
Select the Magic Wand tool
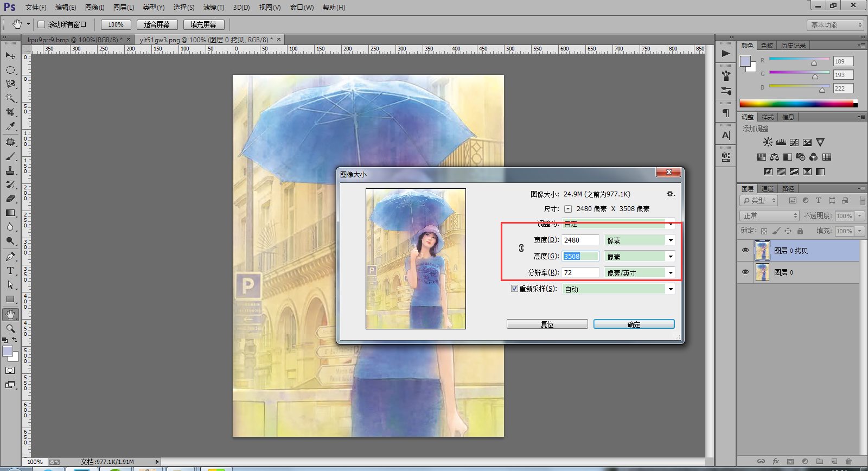point(10,98)
